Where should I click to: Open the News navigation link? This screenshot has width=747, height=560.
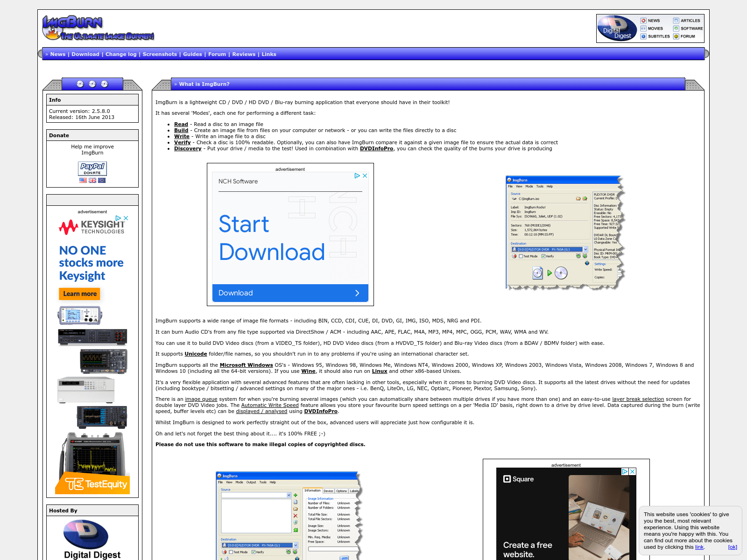tap(58, 54)
